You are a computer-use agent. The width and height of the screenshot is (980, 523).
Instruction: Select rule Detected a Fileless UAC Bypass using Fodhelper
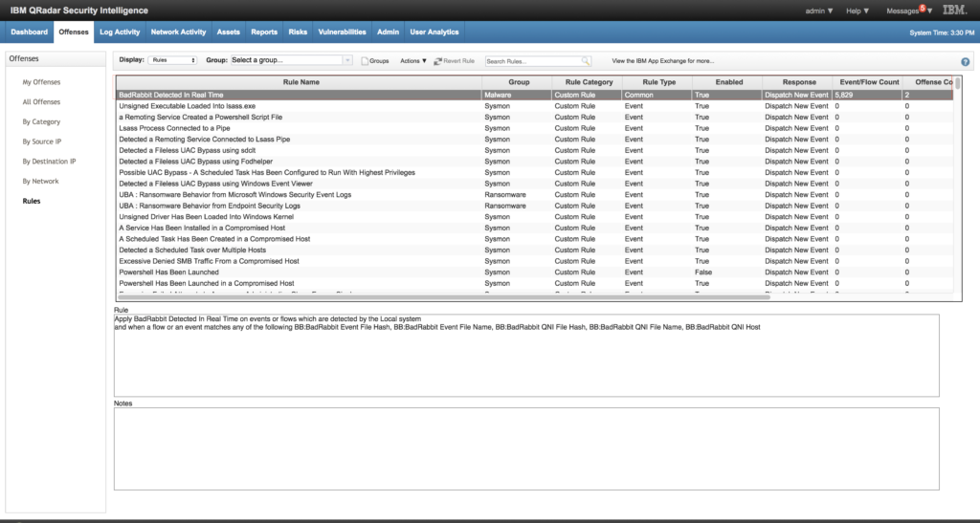click(535, 162)
